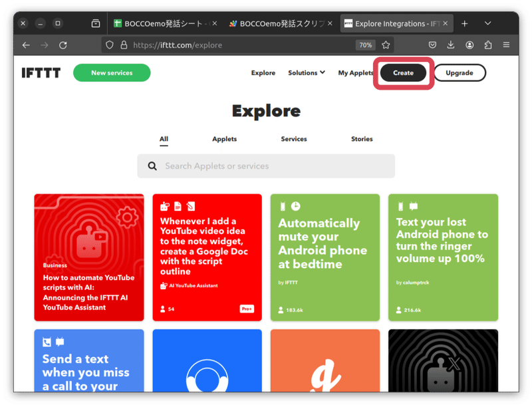This screenshot has height=407, width=532.
Task: Click the browser Back arrow
Action: 26,45
